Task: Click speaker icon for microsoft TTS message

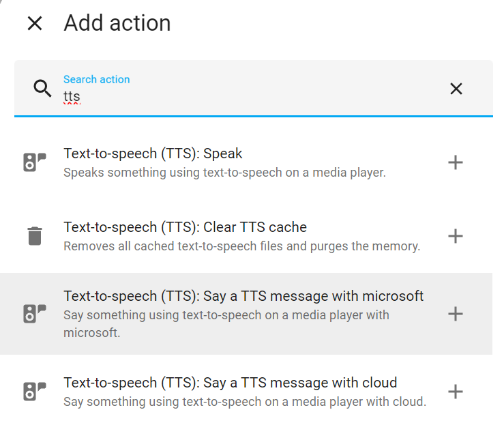Action: [x=35, y=313]
